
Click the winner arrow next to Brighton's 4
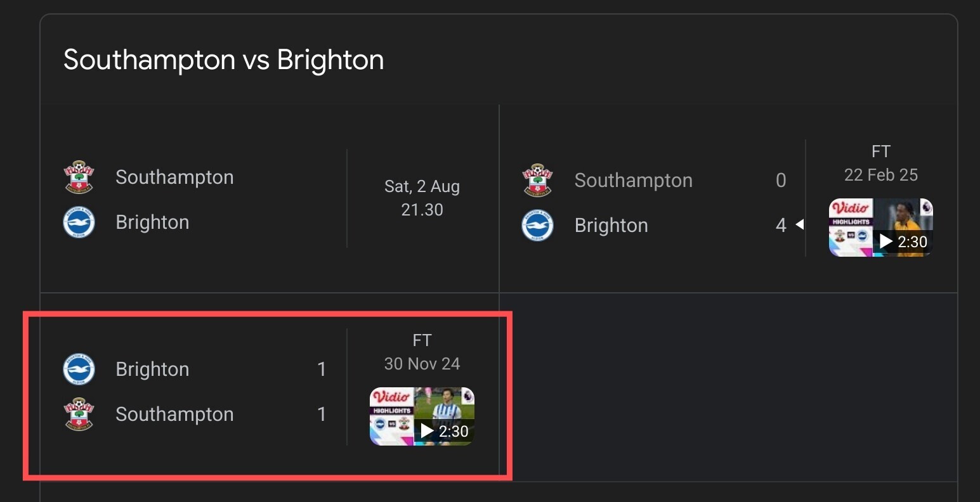tap(800, 224)
